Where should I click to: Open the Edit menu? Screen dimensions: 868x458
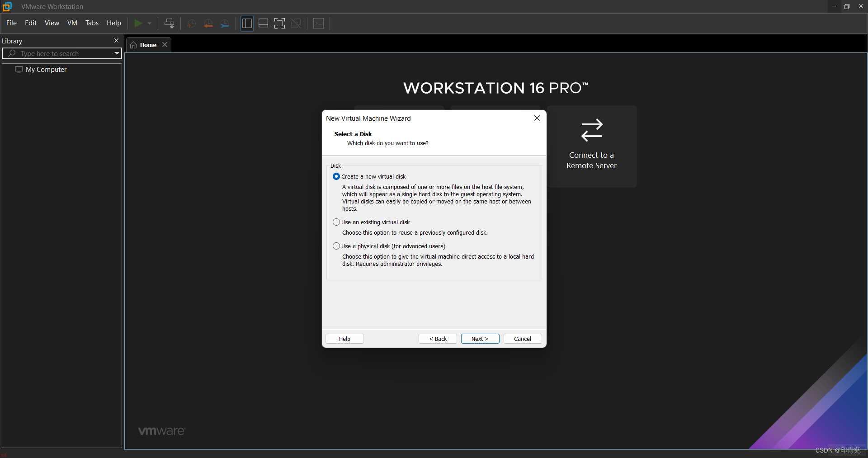pos(31,23)
